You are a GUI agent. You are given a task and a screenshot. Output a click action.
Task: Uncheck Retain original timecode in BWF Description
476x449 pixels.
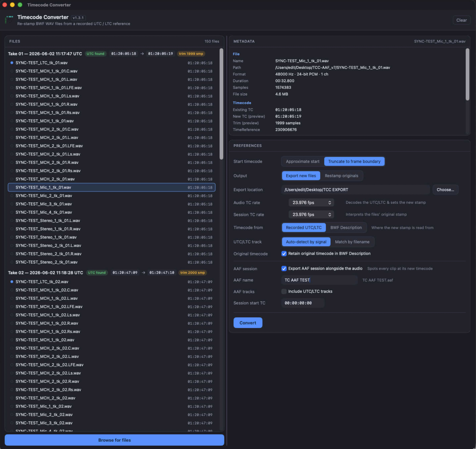284,254
